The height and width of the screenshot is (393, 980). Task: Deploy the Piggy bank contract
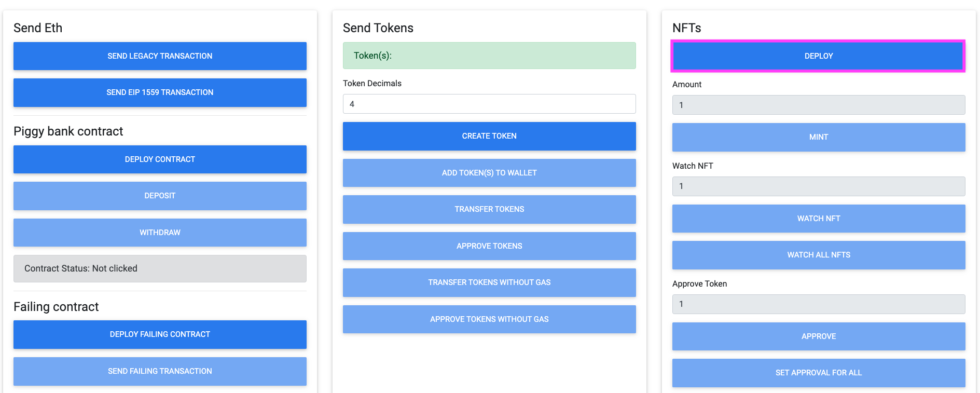160,159
